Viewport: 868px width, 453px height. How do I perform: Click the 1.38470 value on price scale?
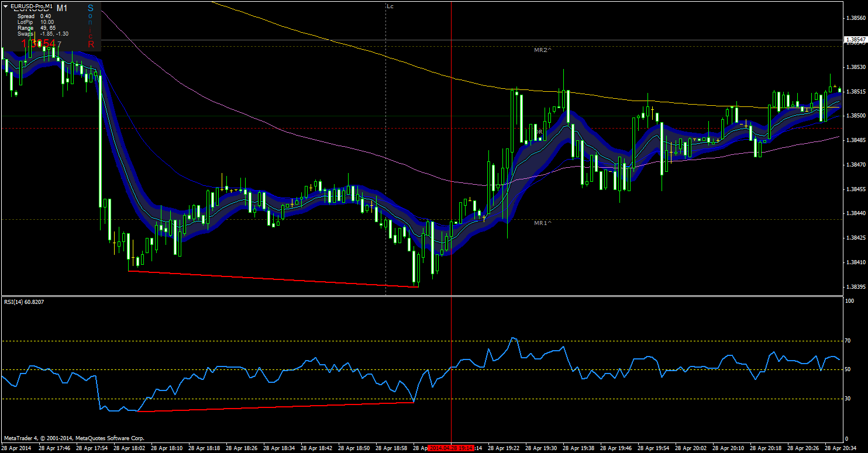[856, 165]
